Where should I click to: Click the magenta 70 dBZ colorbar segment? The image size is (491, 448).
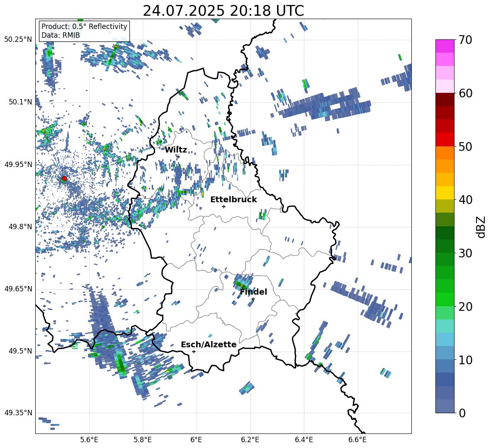tap(445, 46)
